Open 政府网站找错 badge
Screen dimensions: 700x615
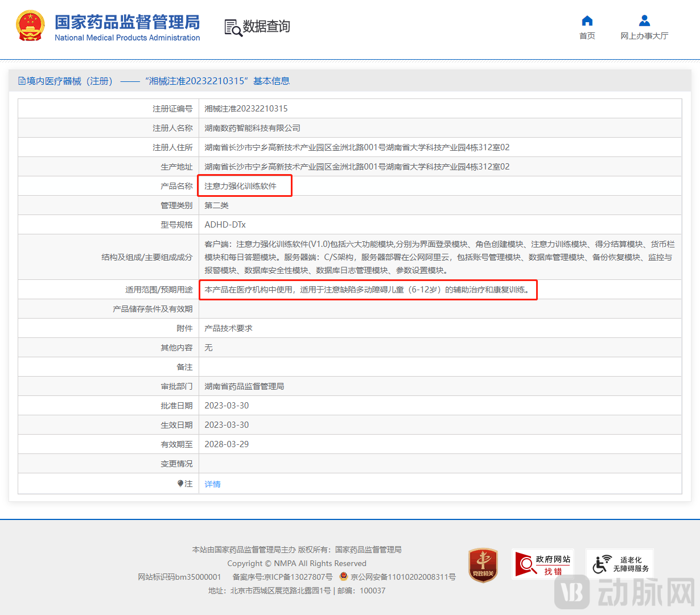coord(542,564)
